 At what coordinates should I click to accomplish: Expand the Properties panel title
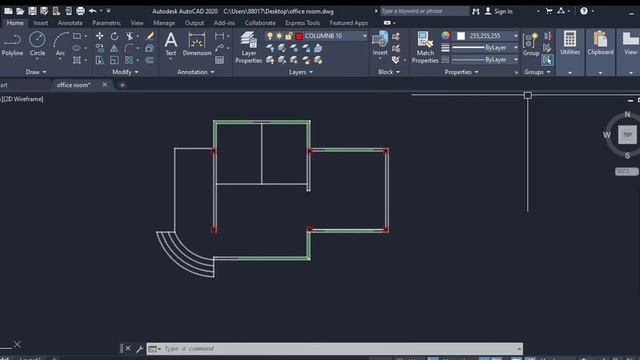(x=461, y=72)
